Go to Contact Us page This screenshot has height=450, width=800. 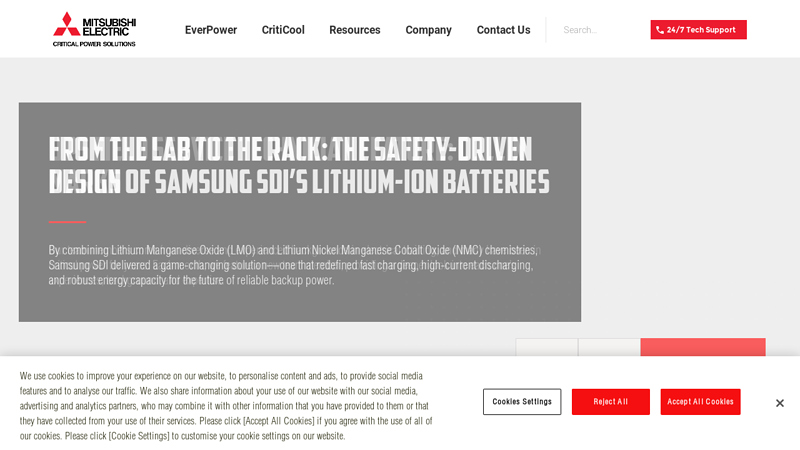click(x=504, y=30)
